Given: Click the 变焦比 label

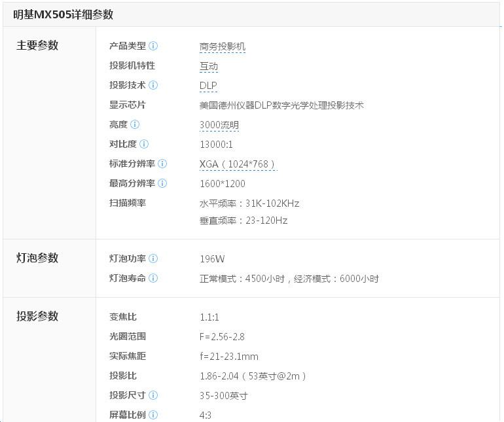Looking at the screenshot, I should pyautogui.click(x=123, y=317).
